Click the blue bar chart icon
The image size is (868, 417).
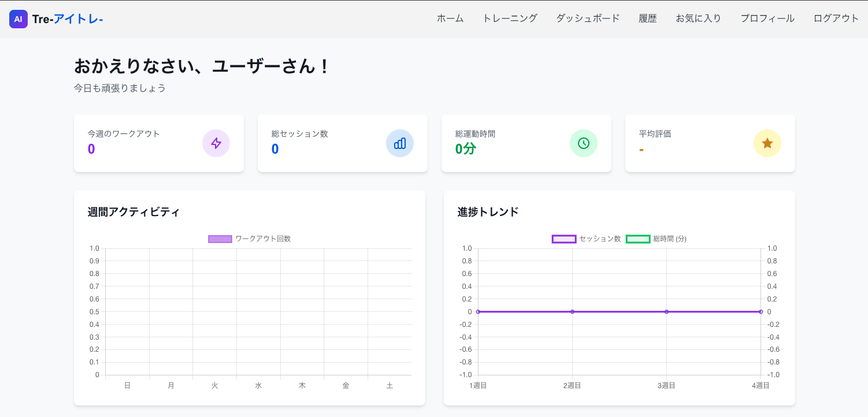(400, 143)
